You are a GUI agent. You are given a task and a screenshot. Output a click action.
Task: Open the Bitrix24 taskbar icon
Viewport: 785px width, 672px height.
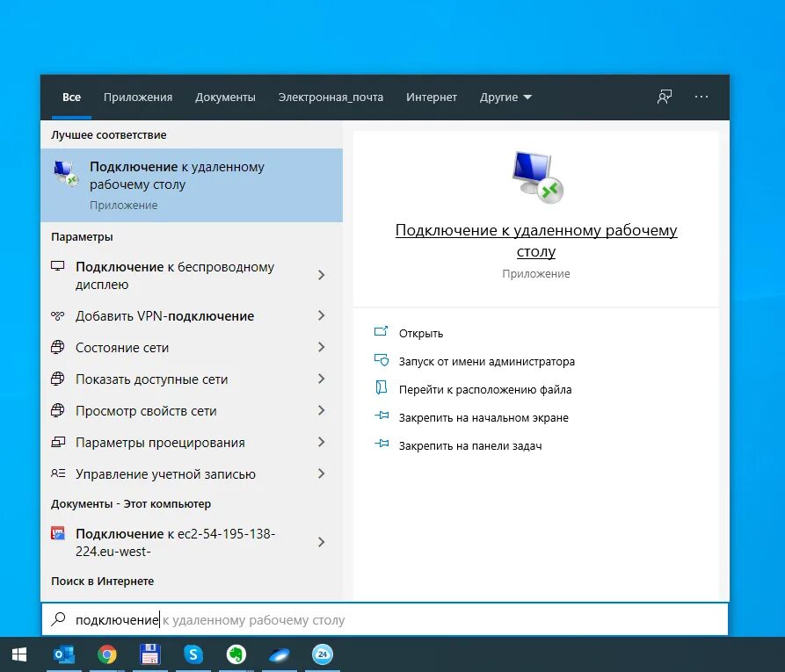(323, 654)
